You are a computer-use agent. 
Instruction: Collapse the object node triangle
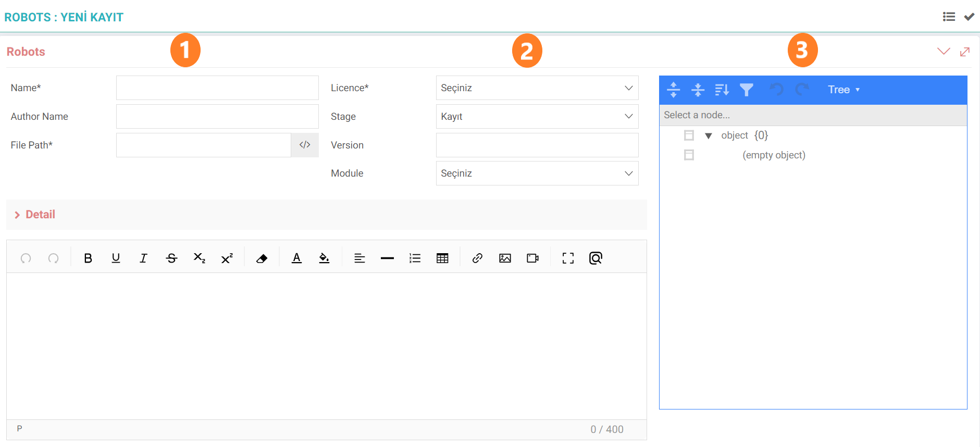(708, 136)
